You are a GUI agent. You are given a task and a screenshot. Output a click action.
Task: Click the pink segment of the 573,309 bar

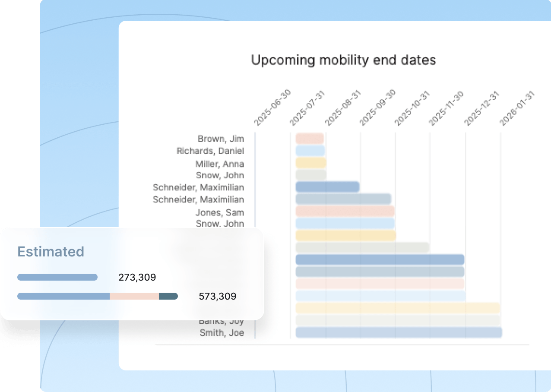(134, 296)
